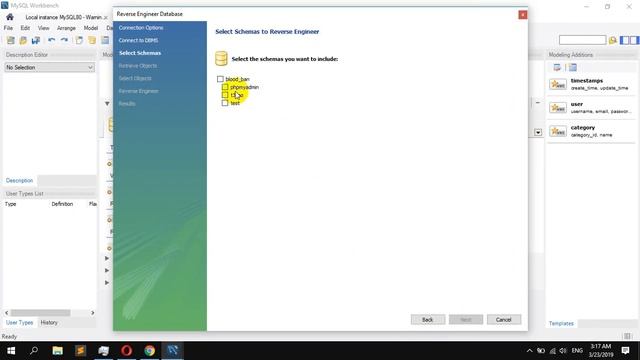Click the boxed down-arrow dropdown beside Modeling Additions
The width and height of the screenshot is (640, 360).
[x=538, y=132]
